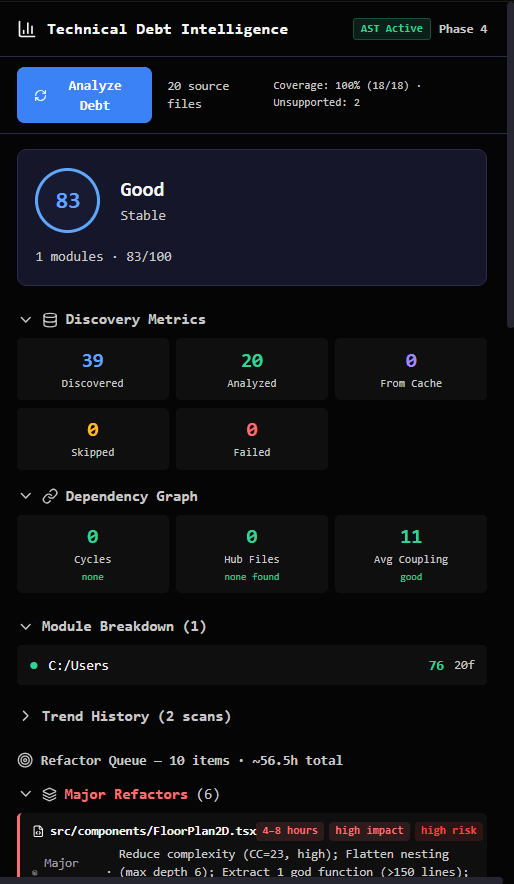The height and width of the screenshot is (884, 514).
Task: Run the Analyze Debt button
Action: (x=85, y=95)
